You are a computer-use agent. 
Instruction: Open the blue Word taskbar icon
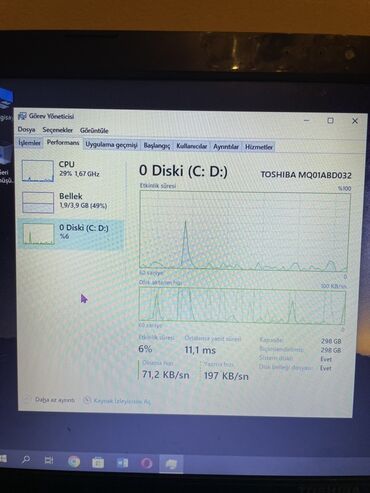[x=122, y=463]
